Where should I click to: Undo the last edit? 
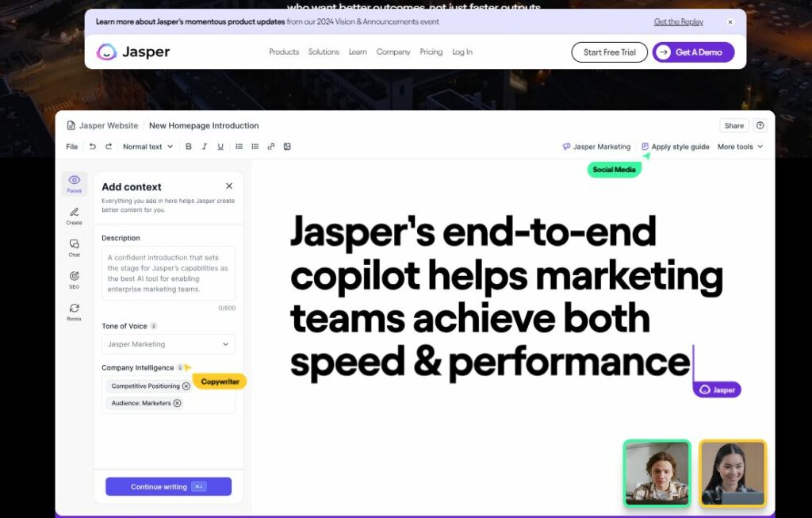pyautogui.click(x=93, y=147)
